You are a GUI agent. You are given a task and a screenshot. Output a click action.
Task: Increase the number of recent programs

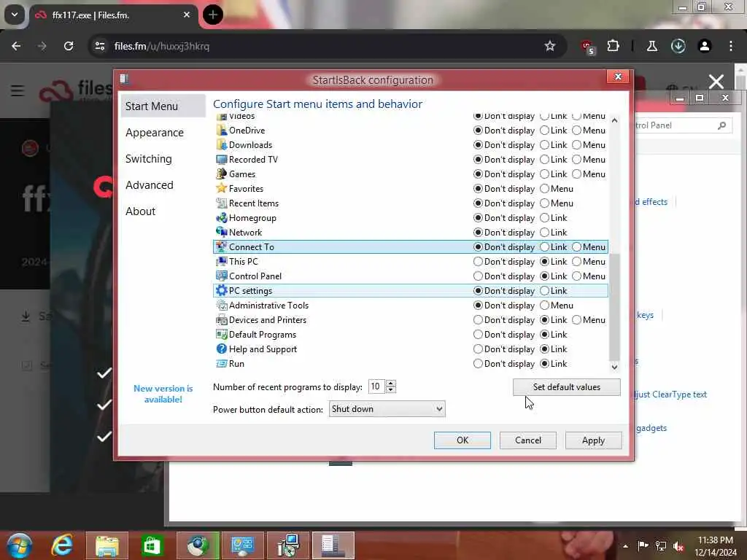point(391,384)
